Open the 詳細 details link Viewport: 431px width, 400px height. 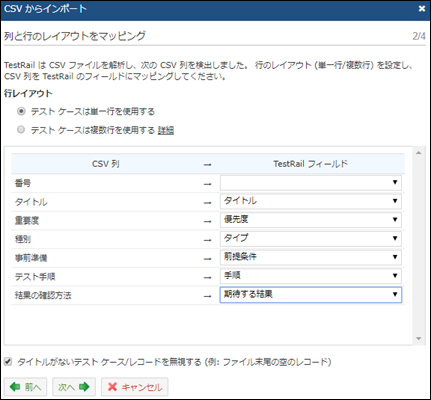(x=166, y=130)
